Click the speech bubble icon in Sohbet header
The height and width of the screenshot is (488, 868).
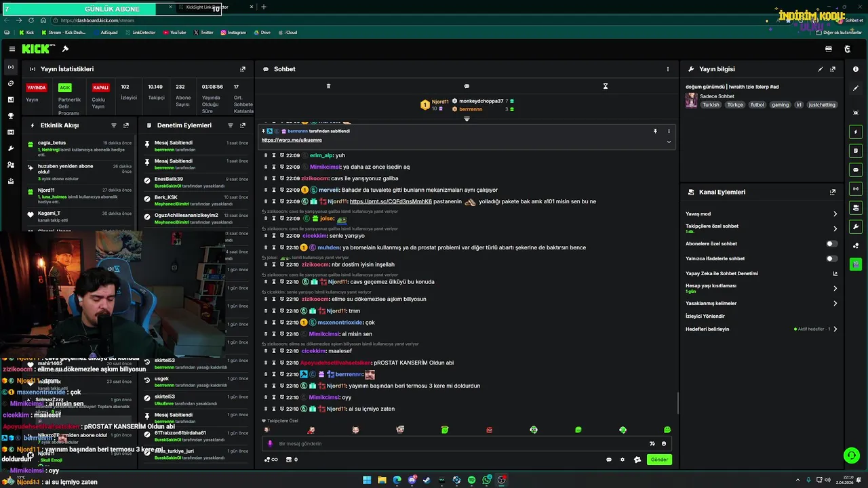467,86
